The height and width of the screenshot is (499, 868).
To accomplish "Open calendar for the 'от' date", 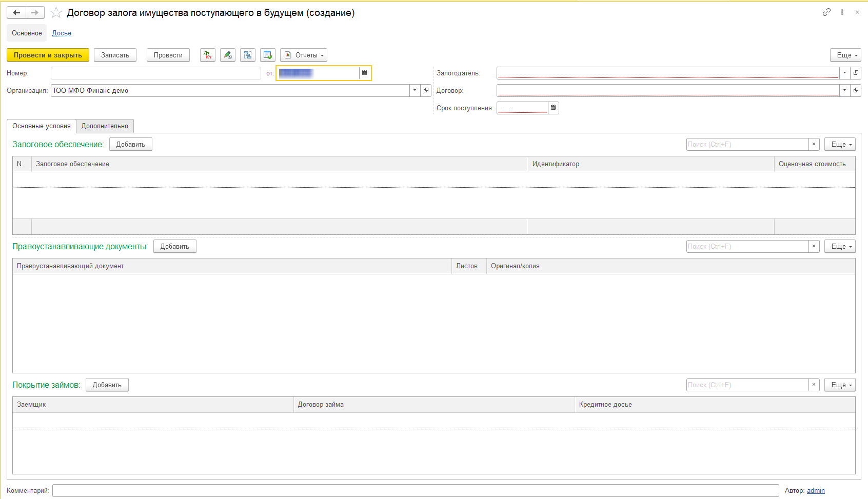I will pos(364,73).
